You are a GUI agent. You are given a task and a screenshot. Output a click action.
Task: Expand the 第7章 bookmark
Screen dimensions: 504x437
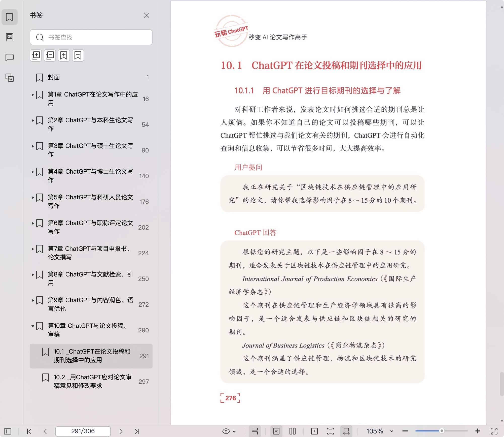(33, 249)
